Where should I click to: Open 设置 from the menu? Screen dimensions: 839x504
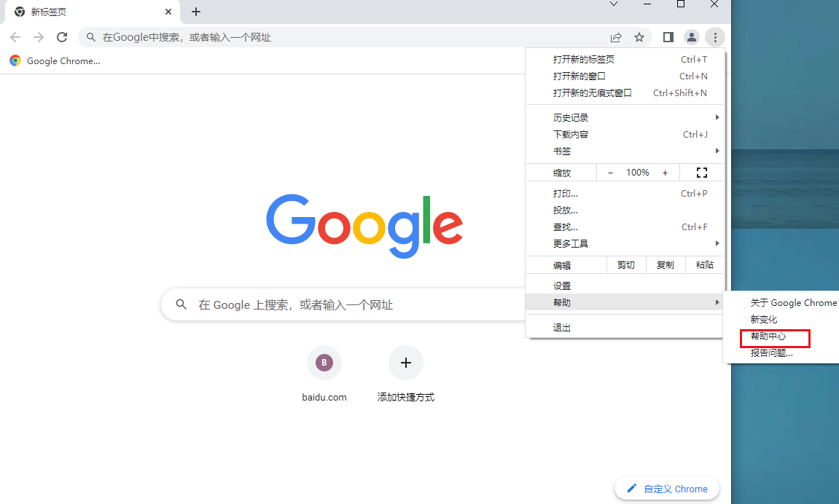pyautogui.click(x=625, y=286)
